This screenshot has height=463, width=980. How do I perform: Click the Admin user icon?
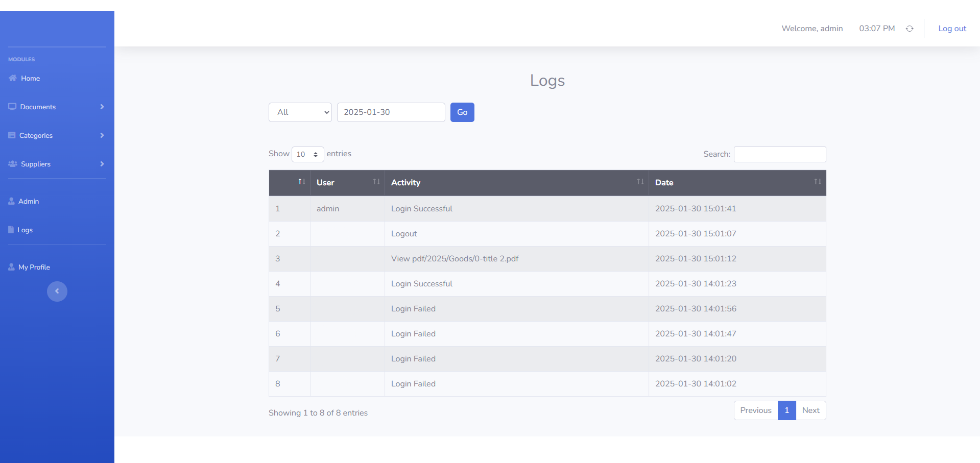11,201
